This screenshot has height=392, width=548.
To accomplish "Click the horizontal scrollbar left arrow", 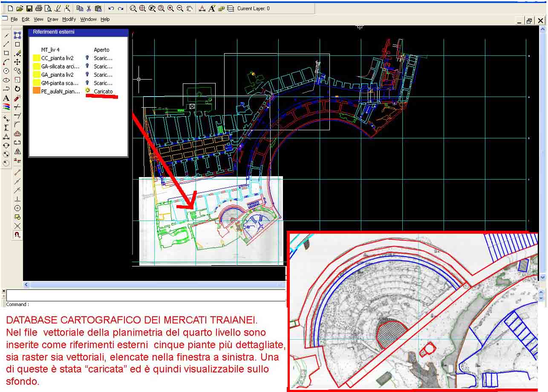I will coord(26,284).
